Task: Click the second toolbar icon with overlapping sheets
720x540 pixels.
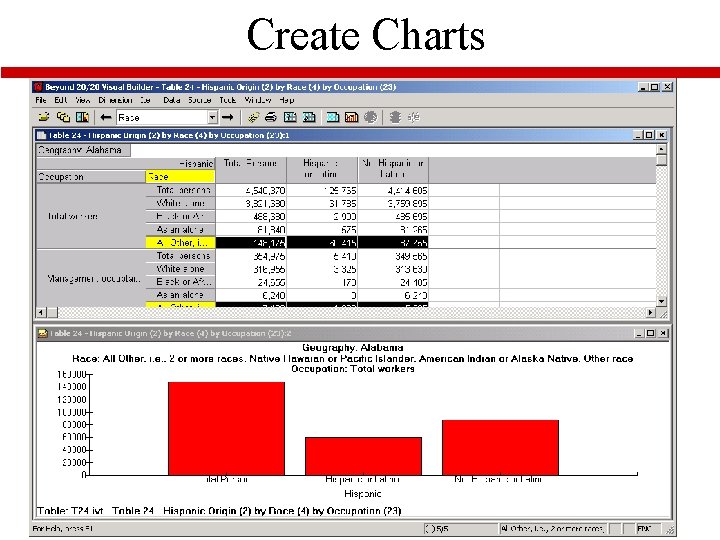Action: (x=63, y=117)
